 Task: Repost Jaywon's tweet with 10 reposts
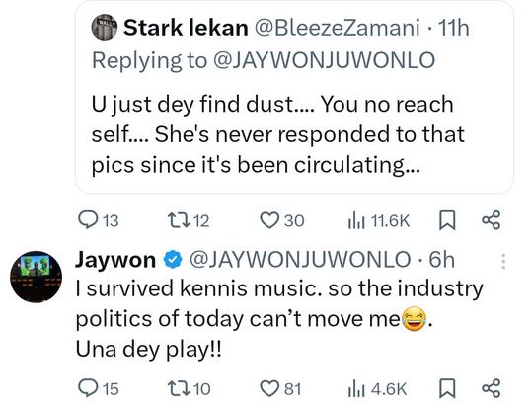190,388
